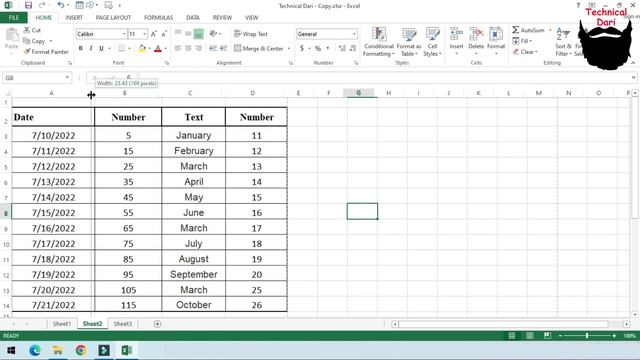Click the column G header
This screenshot has height=360, width=640.
pos(358,93)
